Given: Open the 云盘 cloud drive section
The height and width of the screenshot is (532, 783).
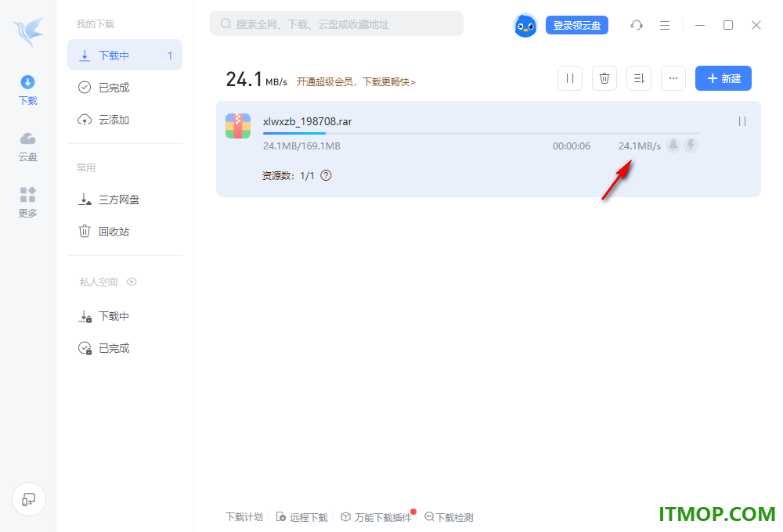Looking at the screenshot, I should click(x=28, y=147).
